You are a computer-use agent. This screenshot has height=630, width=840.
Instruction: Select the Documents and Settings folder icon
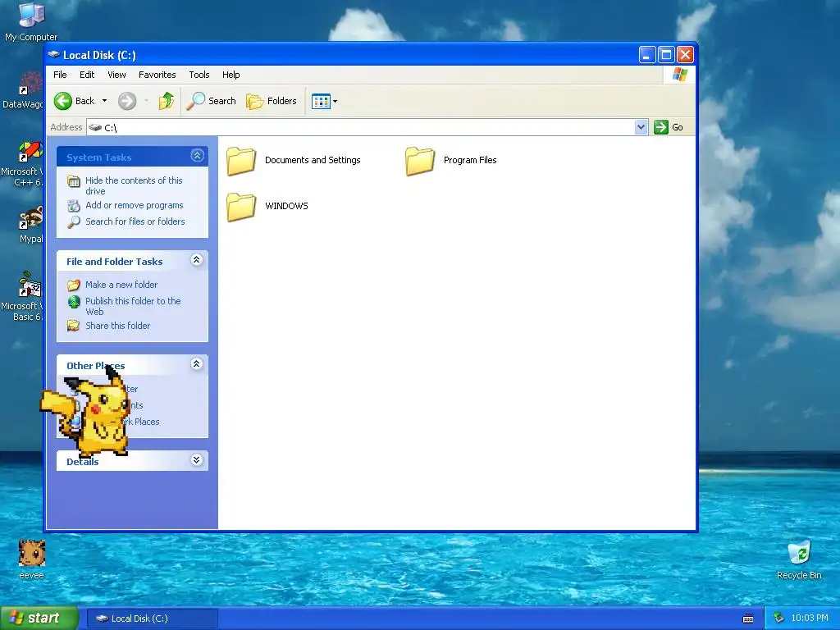point(241,161)
